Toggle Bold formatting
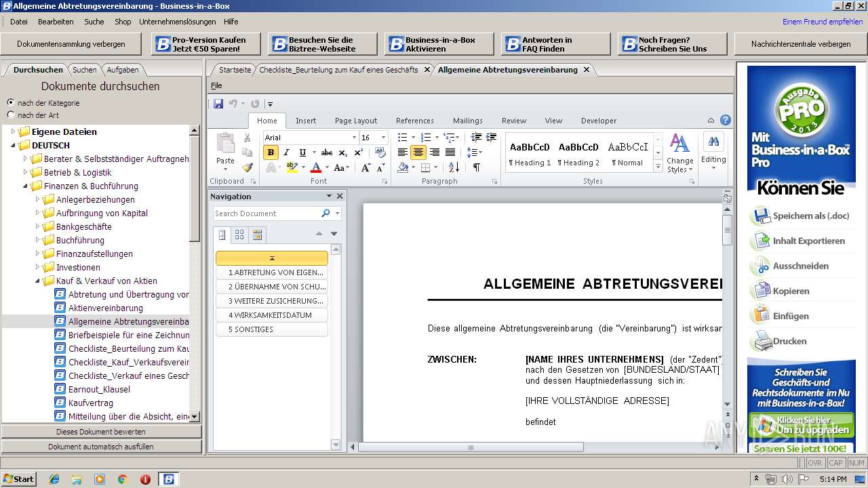Viewport: 868px width, 488px height. [x=271, y=152]
